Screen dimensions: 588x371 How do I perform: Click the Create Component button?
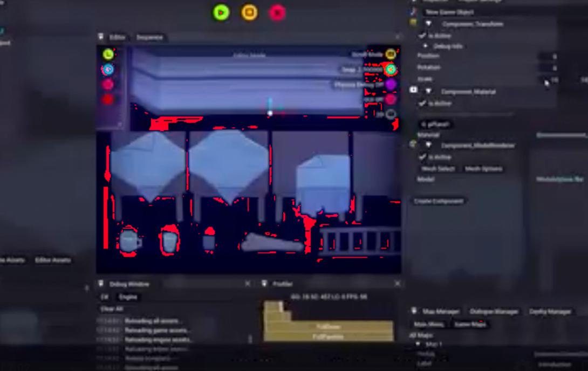click(439, 201)
